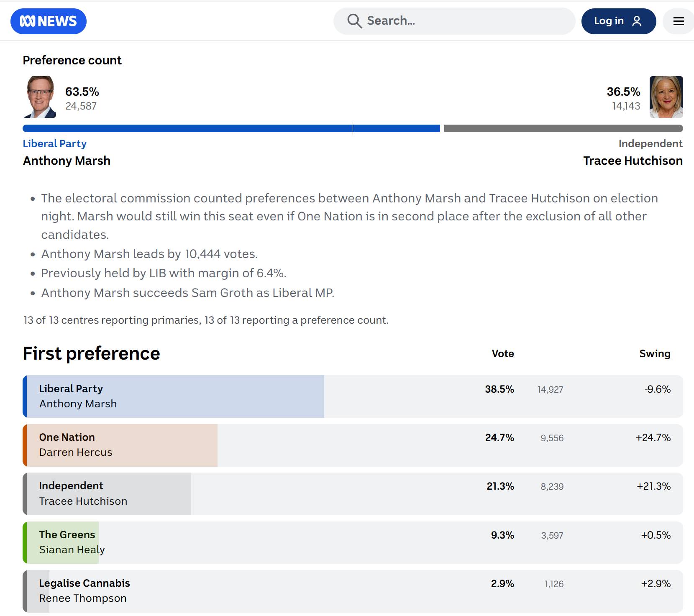Click the "13 of 13 centres reporting" line
This screenshot has width=694, height=616.
pos(206,320)
